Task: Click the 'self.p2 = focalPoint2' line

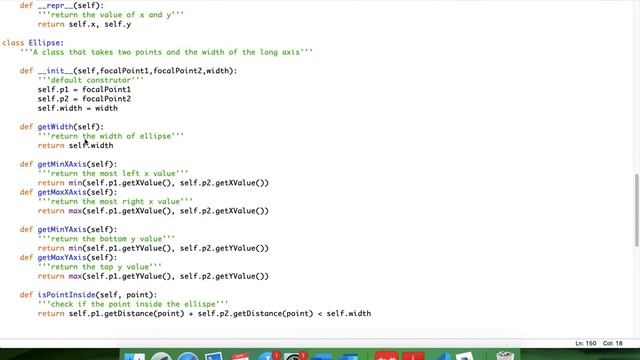Action: 84,99
